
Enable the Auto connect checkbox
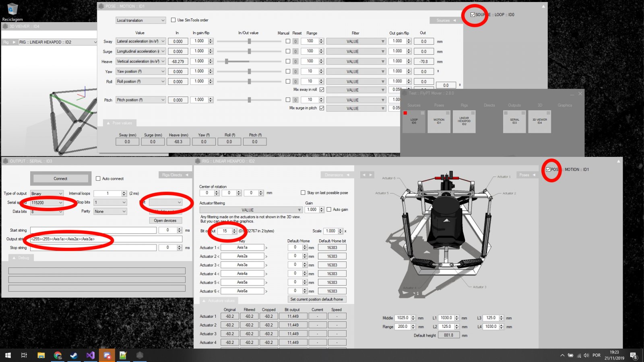pos(98,179)
